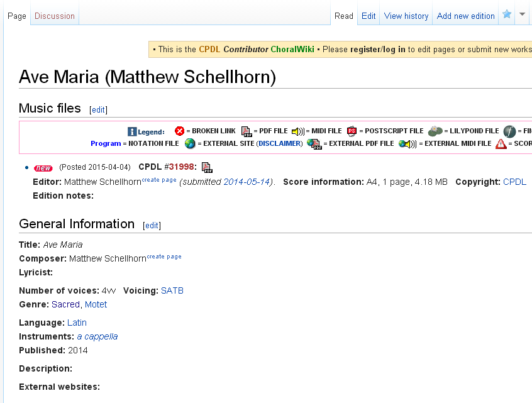532x403 pixels.
Task: Open the DISCLAIMER link in legend
Action: (279, 143)
